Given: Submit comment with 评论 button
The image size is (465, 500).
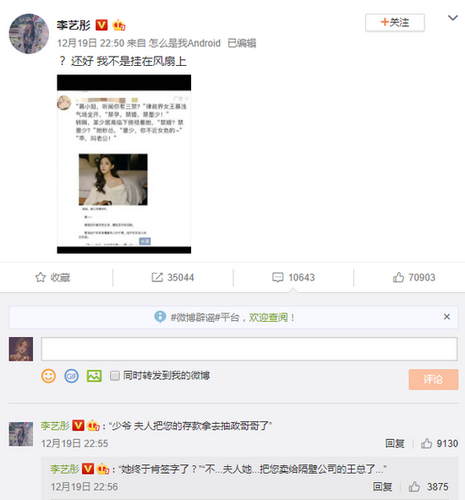Looking at the screenshot, I should [433, 379].
